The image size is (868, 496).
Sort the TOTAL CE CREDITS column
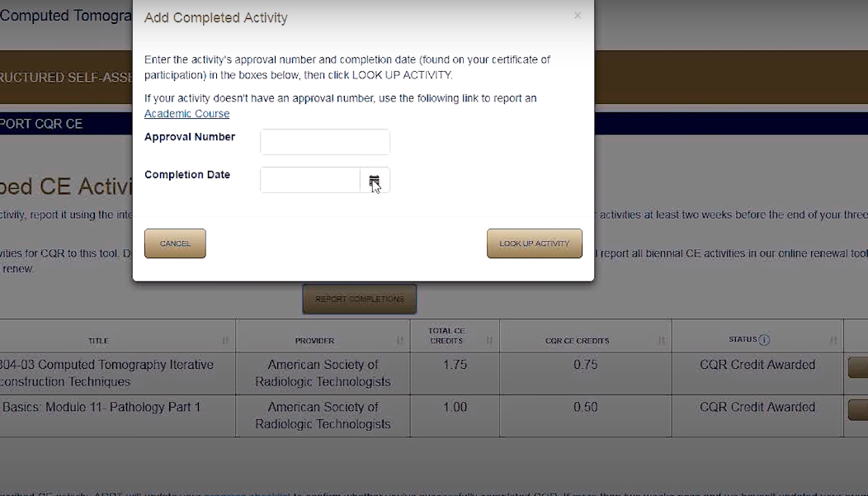491,339
